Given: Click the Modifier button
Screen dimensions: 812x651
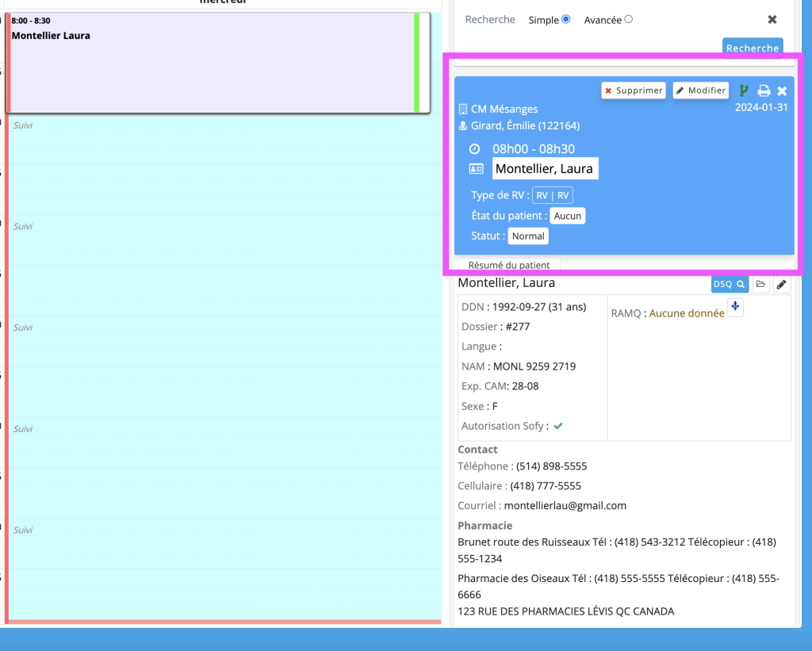Looking at the screenshot, I should point(700,90).
